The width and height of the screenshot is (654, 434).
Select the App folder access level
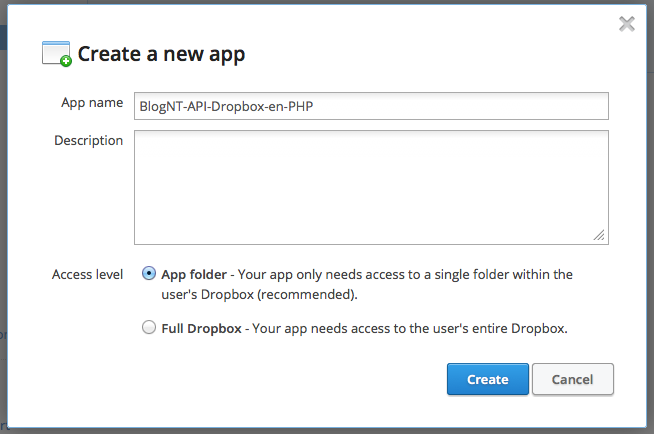coord(149,273)
